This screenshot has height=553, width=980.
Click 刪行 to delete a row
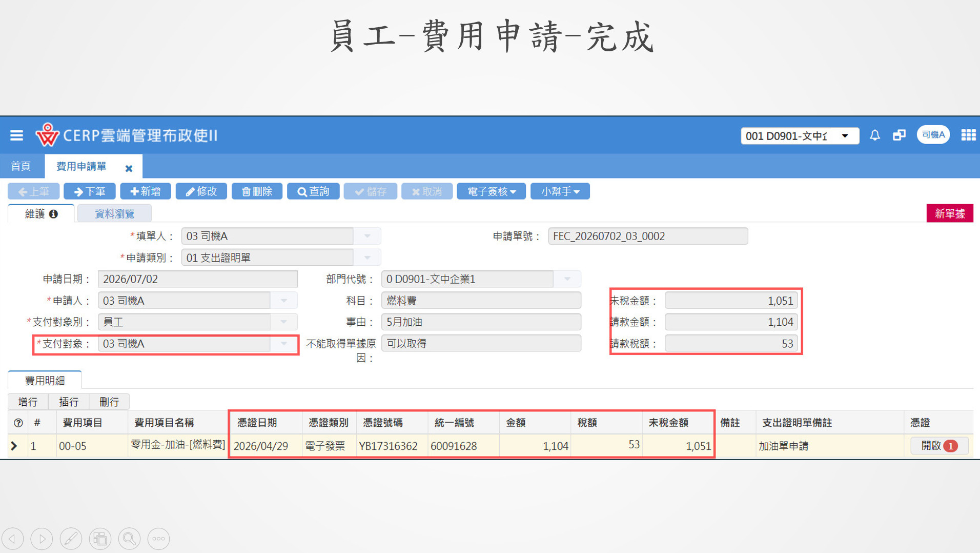(109, 402)
